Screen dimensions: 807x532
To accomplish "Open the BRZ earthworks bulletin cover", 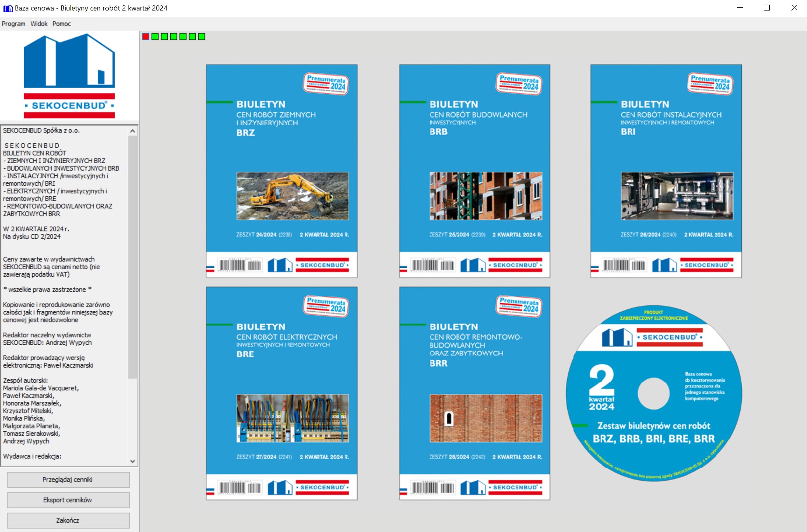I will (x=282, y=171).
